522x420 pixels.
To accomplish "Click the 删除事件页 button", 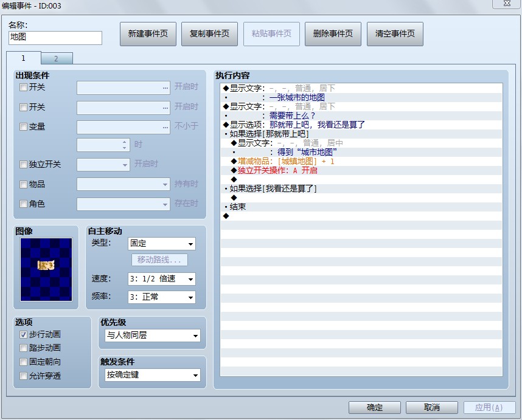I will point(333,34).
